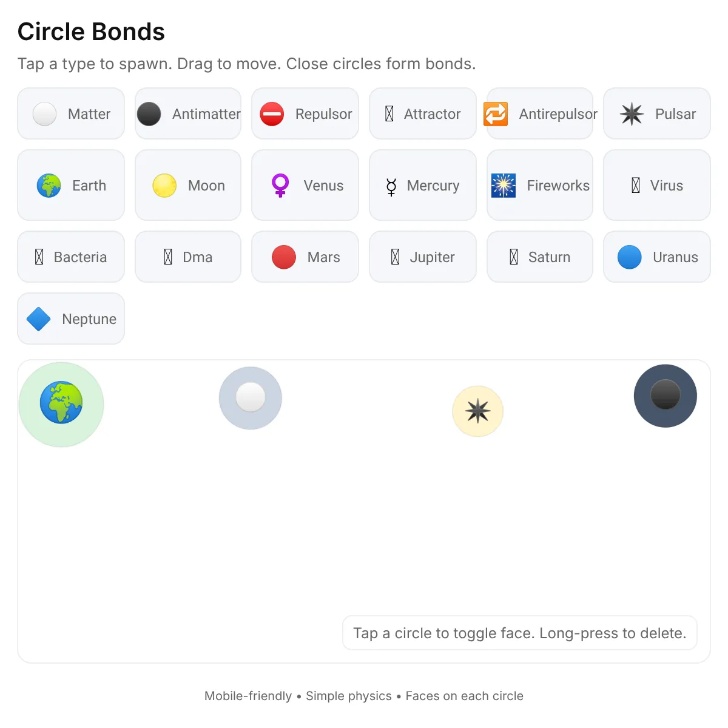Click the Saturn spawn button
The height and width of the screenshot is (728, 728).
540,257
